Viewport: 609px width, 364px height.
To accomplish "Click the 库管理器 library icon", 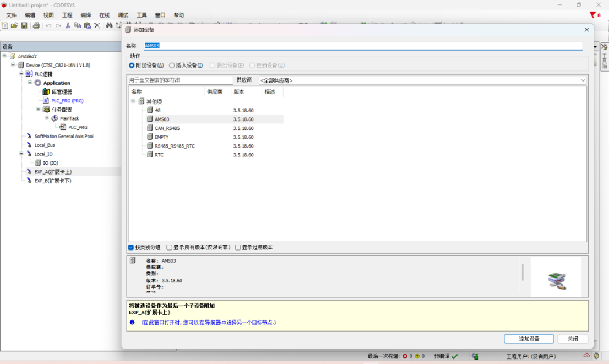I will pyautogui.click(x=46, y=91).
